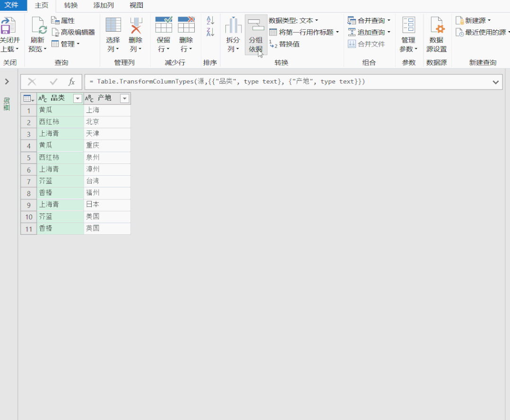
Task: Select the 西红柿 cell in row 2
Action: pyautogui.click(x=60, y=122)
